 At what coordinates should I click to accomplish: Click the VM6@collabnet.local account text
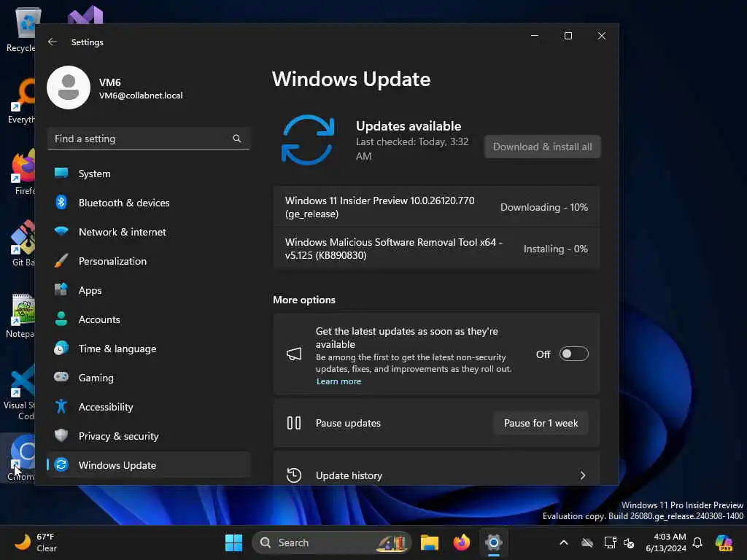pos(141,96)
